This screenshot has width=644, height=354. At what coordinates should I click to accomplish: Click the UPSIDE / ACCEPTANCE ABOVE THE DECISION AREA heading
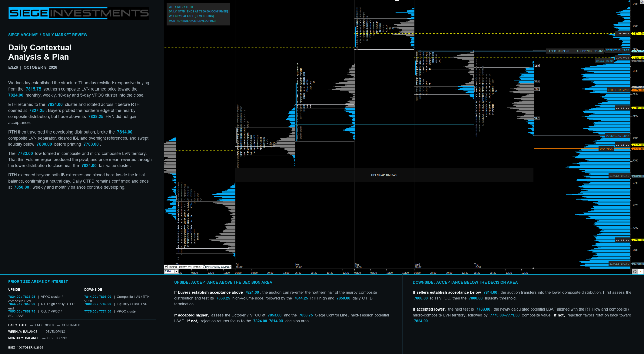(x=223, y=282)
